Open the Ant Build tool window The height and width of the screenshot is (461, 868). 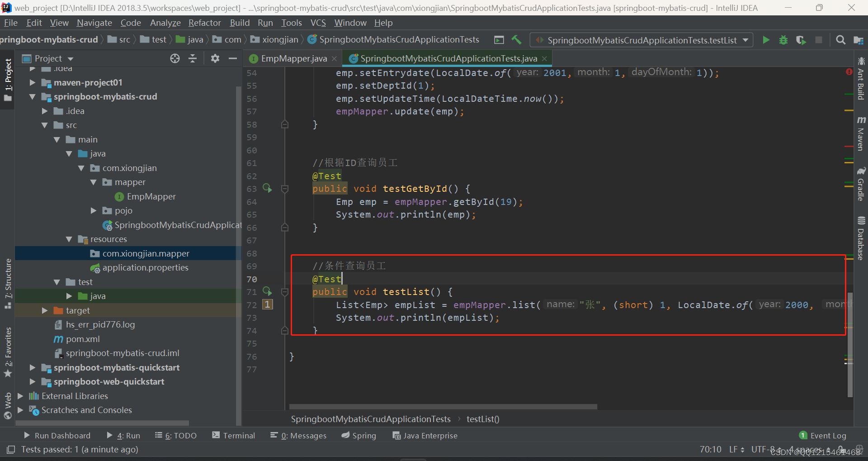tap(861, 78)
